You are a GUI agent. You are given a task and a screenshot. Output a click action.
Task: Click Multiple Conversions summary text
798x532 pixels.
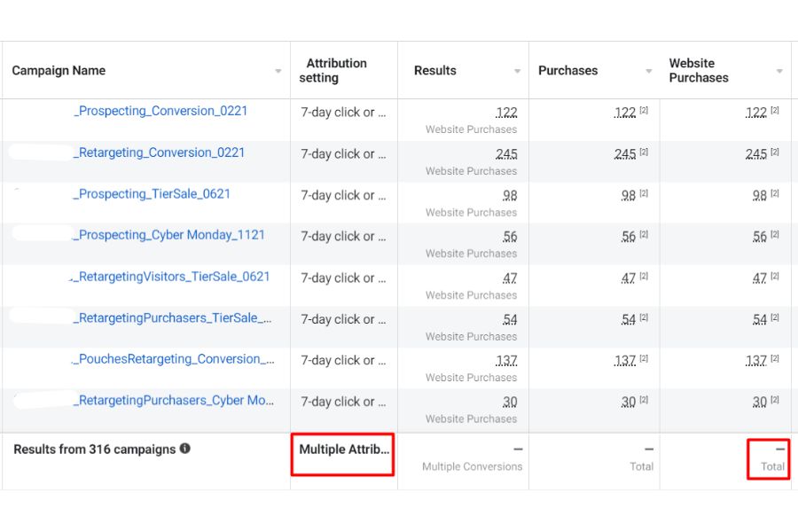[472, 466]
